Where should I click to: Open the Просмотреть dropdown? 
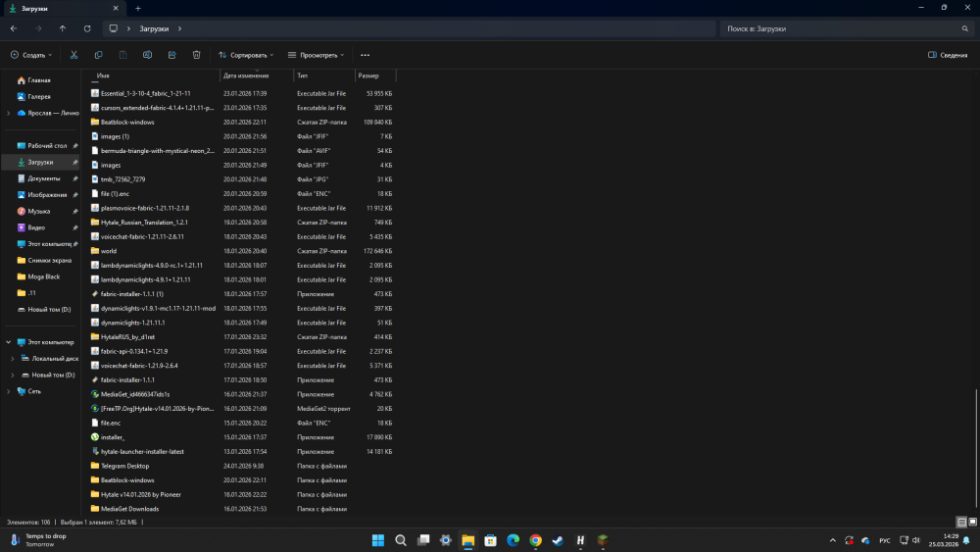click(317, 55)
